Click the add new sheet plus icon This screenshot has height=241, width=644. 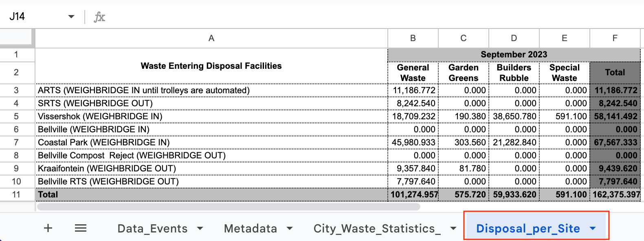click(x=48, y=228)
